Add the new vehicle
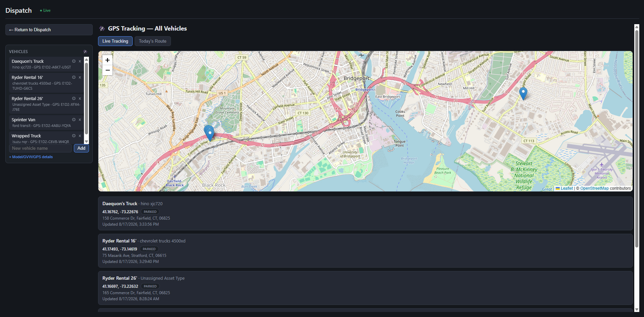 pos(81,148)
